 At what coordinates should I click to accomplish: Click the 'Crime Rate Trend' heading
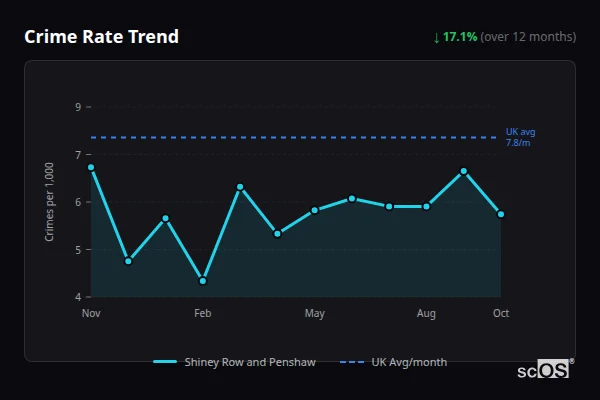click(101, 37)
